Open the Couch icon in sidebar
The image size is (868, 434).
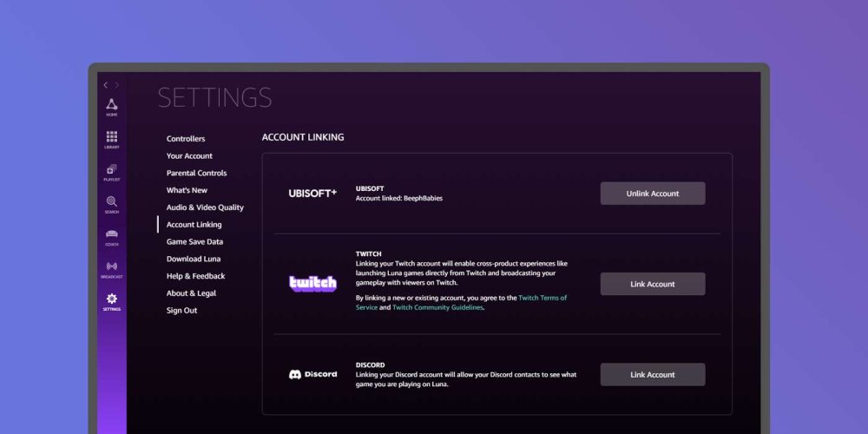[x=111, y=234]
